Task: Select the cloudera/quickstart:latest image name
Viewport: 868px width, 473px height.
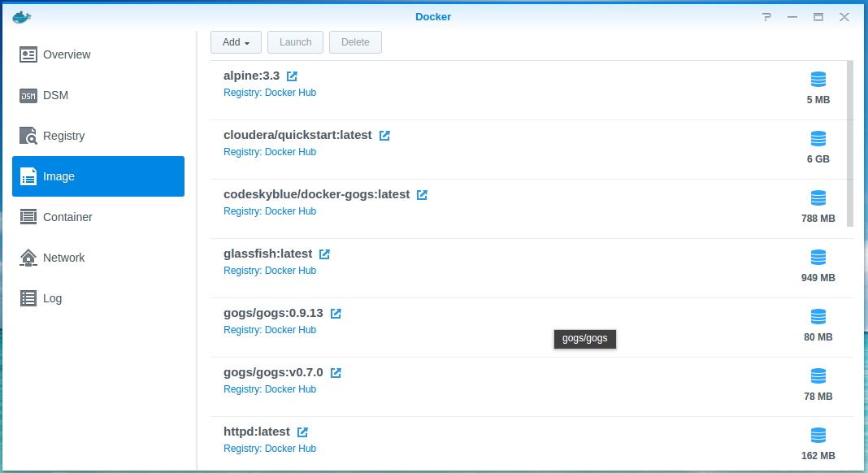Action: coord(297,135)
